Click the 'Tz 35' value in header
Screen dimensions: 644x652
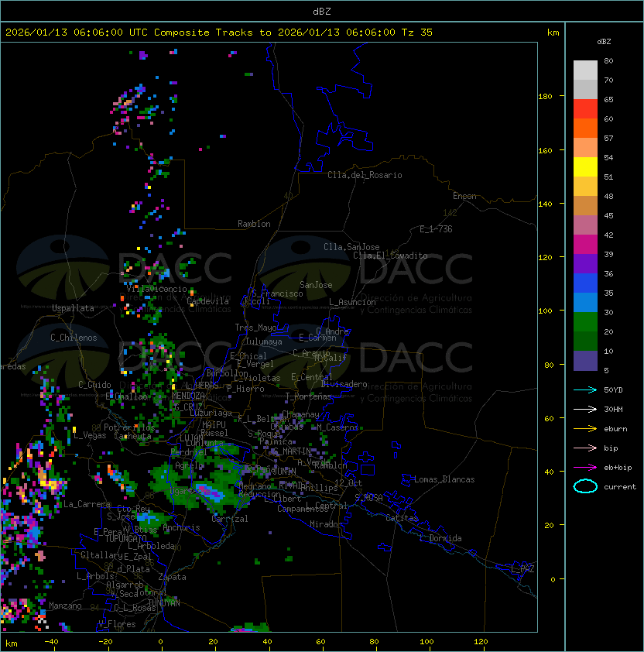point(417,33)
